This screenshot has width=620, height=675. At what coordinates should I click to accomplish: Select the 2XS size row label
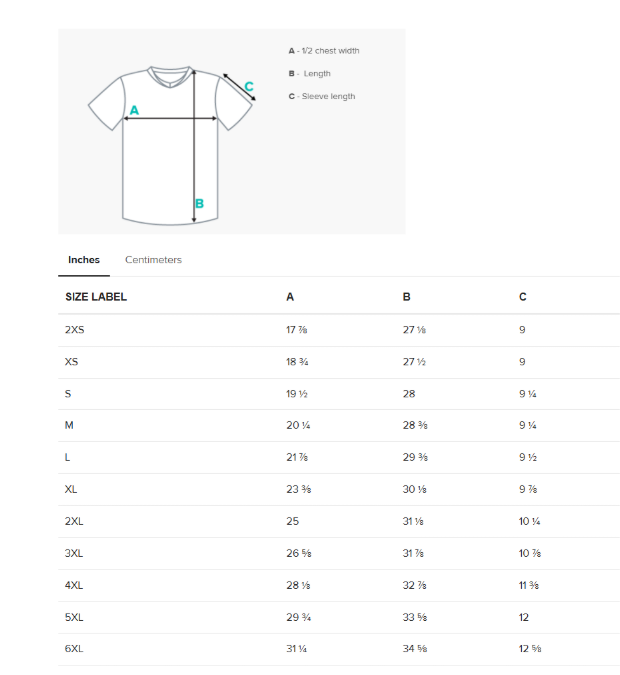pos(74,329)
